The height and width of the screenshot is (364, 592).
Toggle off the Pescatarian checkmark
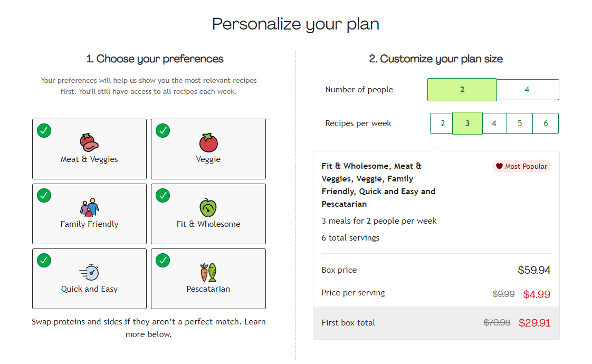(x=163, y=260)
